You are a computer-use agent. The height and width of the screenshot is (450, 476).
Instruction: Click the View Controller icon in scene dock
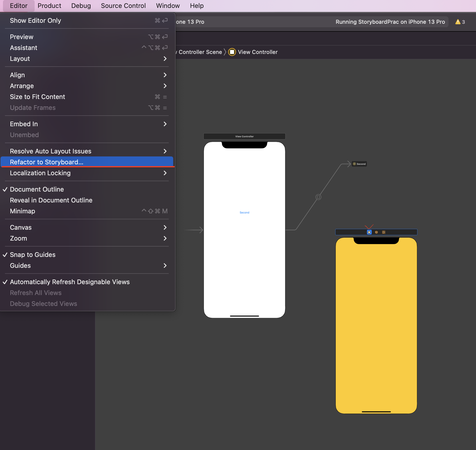(x=369, y=232)
